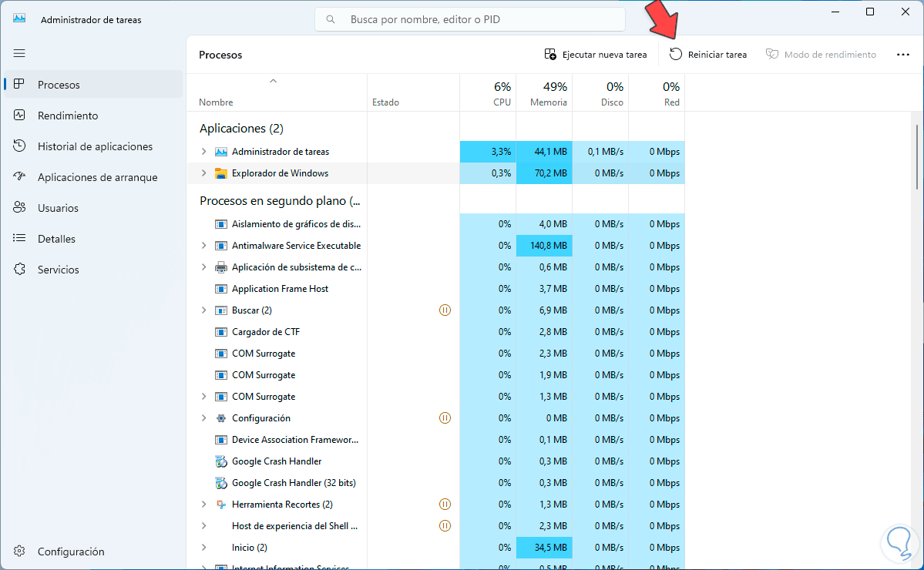Screen dimensions: 924x570
Task: Click Herramienta Recortes scissors icon
Action: pyautogui.click(x=221, y=505)
